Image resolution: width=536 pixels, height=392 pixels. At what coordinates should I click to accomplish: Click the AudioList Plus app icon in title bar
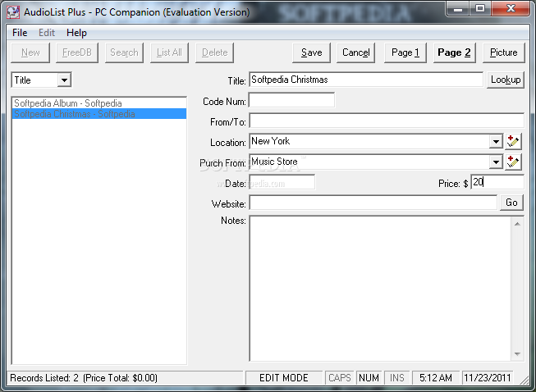pyautogui.click(x=13, y=12)
